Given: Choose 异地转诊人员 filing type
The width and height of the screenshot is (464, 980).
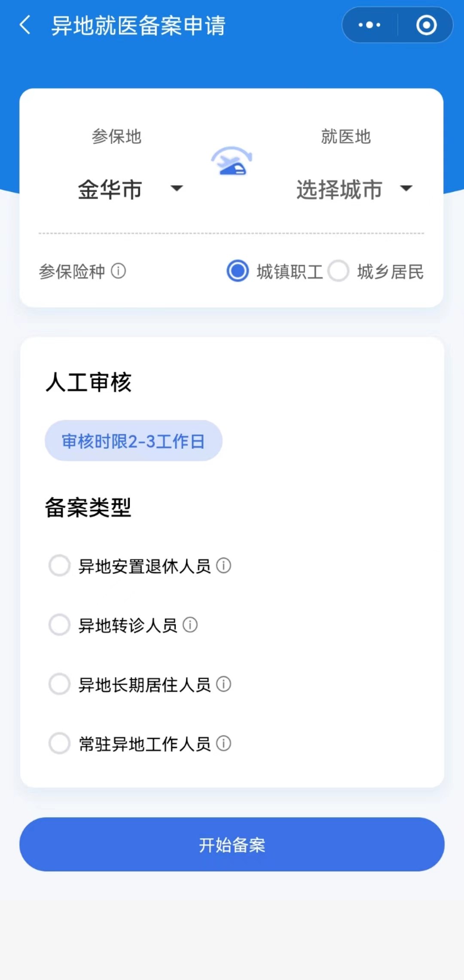Looking at the screenshot, I should [59, 625].
